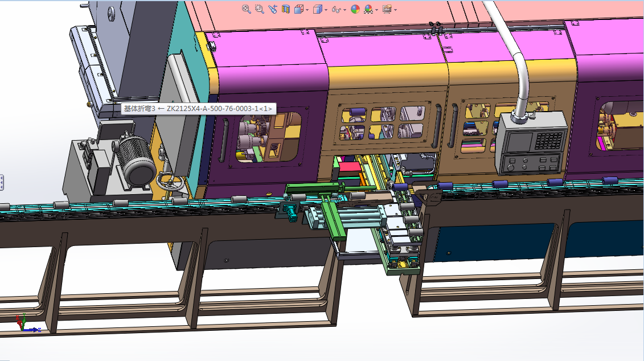The image size is (644, 361).
Task: Expand the collapsed left panel handle
Action: click(2, 183)
